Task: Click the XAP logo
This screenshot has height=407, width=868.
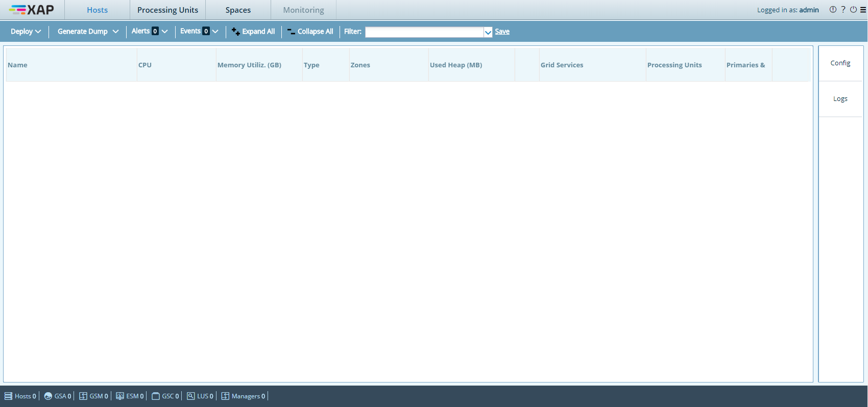Action: coord(32,10)
